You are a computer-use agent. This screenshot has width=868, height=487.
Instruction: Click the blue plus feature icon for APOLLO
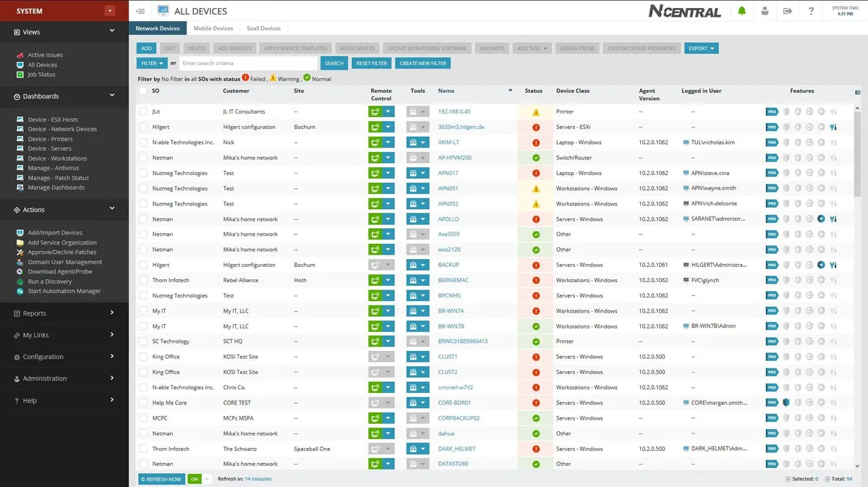point(821,219)
